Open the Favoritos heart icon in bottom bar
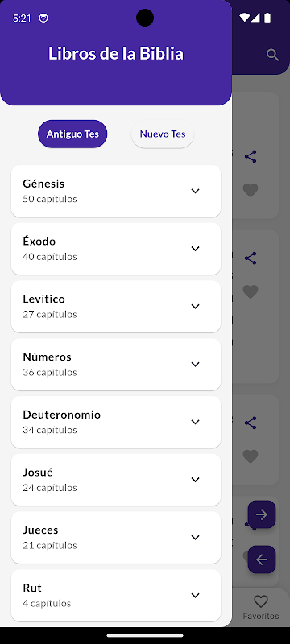Screen dimensions: 290x644 260,601
